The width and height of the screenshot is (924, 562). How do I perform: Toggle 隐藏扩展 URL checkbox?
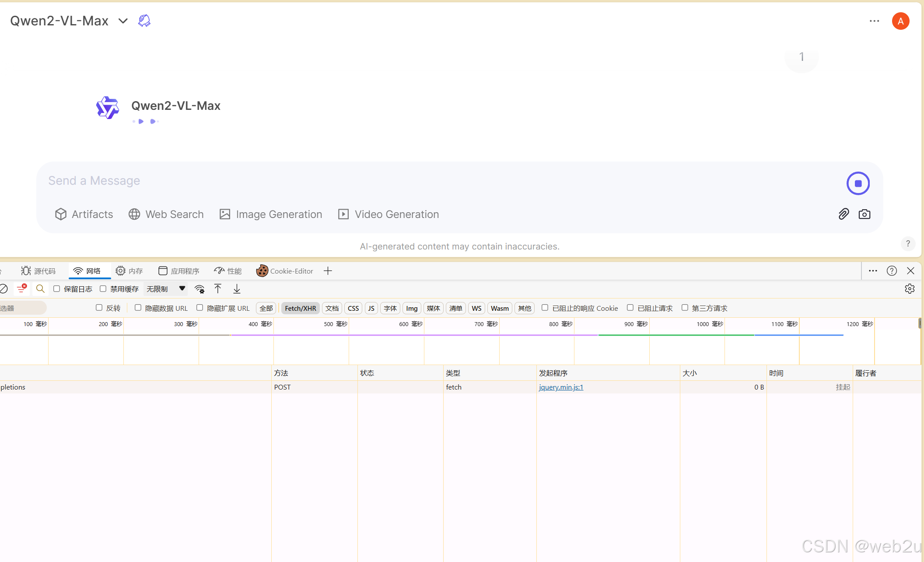[199, 308]
